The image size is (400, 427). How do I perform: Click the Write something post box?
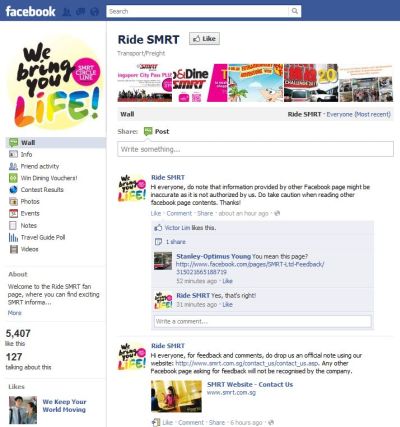coord(255,149)
